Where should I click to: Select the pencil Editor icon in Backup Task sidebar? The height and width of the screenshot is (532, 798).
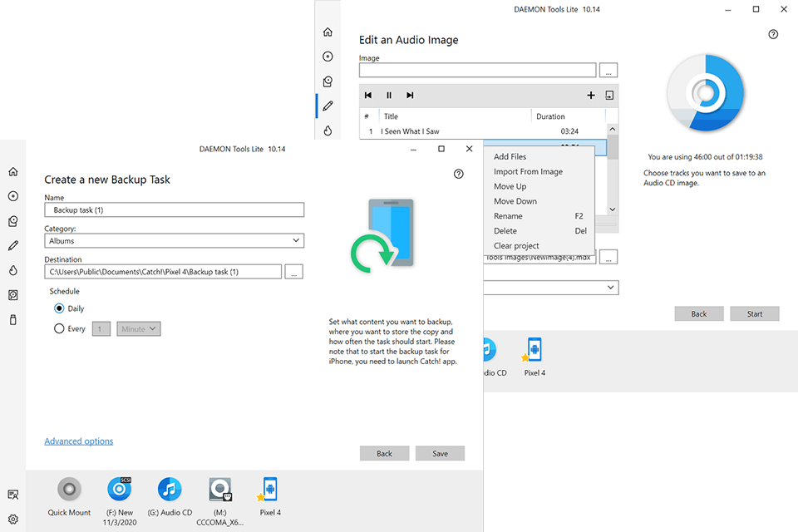click(x=13, y=245)
